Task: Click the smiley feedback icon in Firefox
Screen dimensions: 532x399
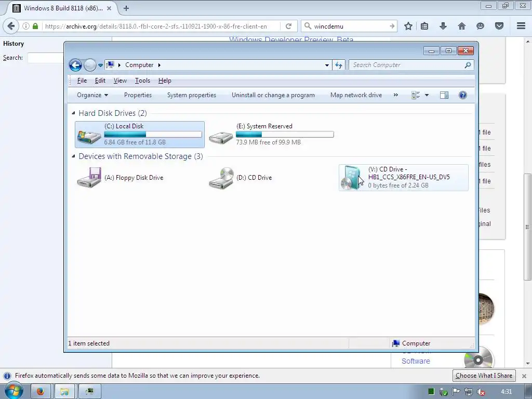Action: 480,26
